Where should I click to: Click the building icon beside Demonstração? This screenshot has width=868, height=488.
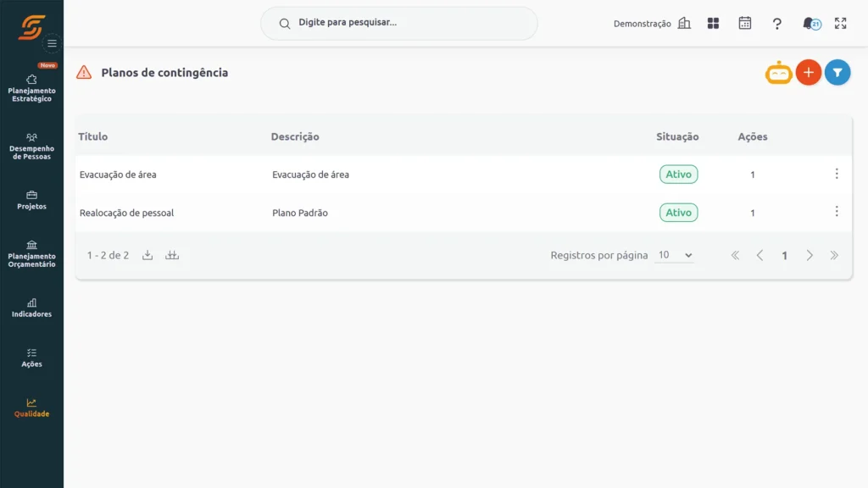[x=685, y=23]
